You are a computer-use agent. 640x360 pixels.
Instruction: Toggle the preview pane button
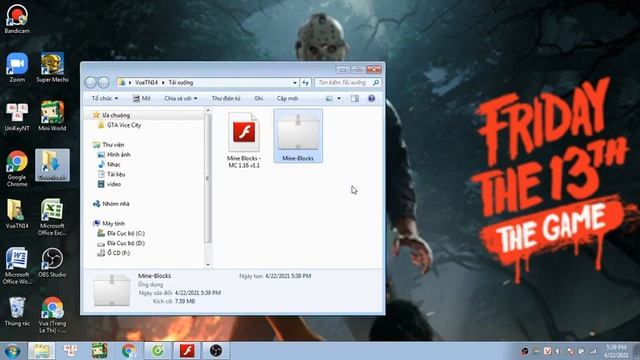tap(355, 98)
